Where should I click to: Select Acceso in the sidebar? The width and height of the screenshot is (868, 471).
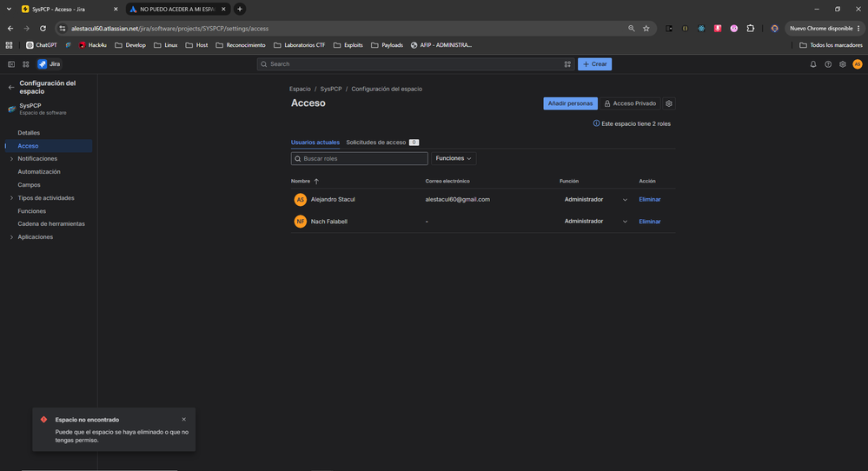[x=49, y=146]
